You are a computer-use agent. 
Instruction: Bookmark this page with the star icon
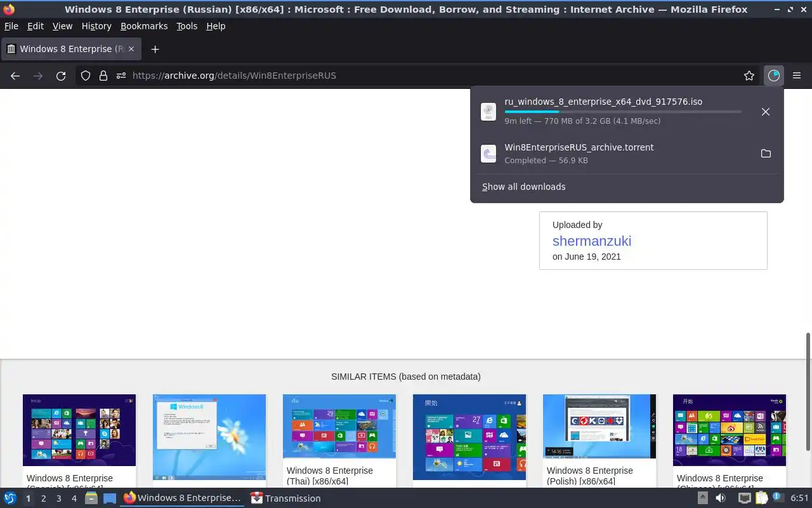click(x=749, y=76)
